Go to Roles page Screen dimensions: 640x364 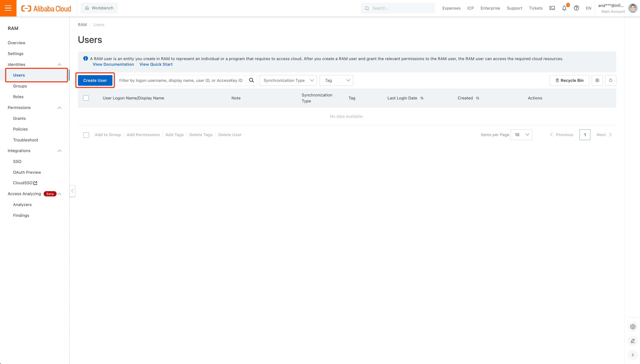18,97
